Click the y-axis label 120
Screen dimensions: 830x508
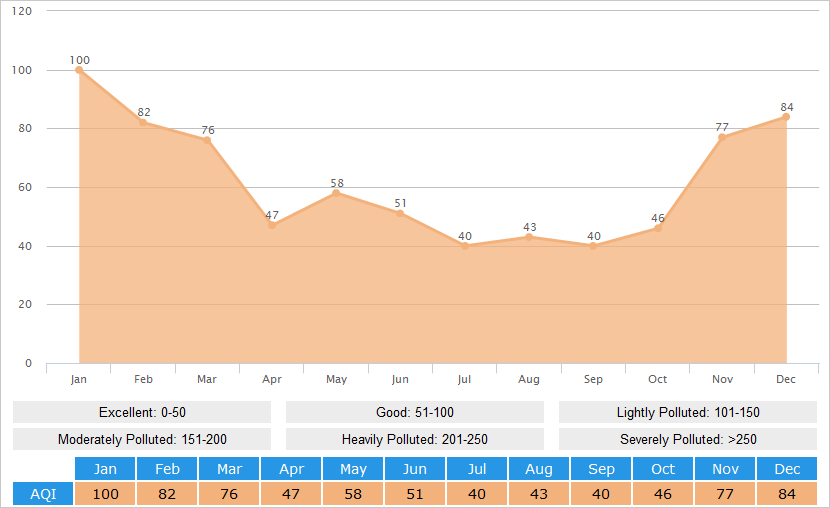click(22, 11)
